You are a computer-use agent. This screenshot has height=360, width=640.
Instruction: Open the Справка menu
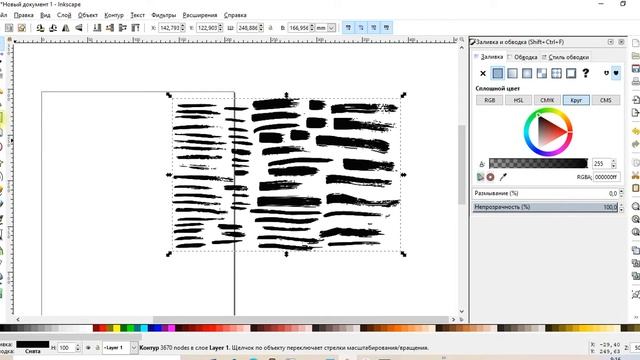pyautogui.click(x=235, y=15)
